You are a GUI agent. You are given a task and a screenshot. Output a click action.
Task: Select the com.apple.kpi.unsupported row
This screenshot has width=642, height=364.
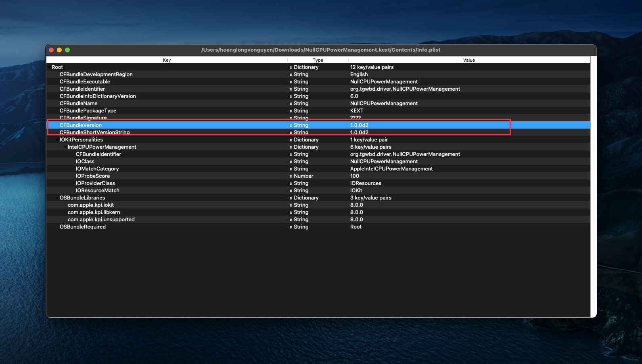tap(101, 220)
